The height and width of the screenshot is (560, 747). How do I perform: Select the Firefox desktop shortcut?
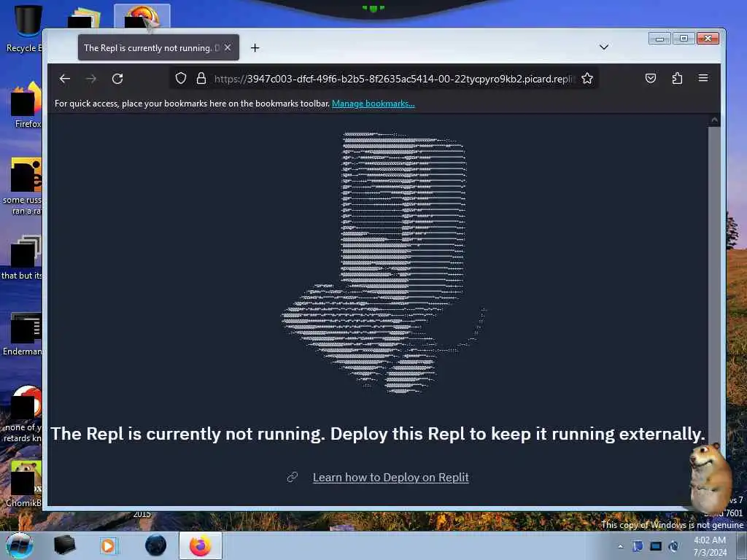[x=26, y=105]
